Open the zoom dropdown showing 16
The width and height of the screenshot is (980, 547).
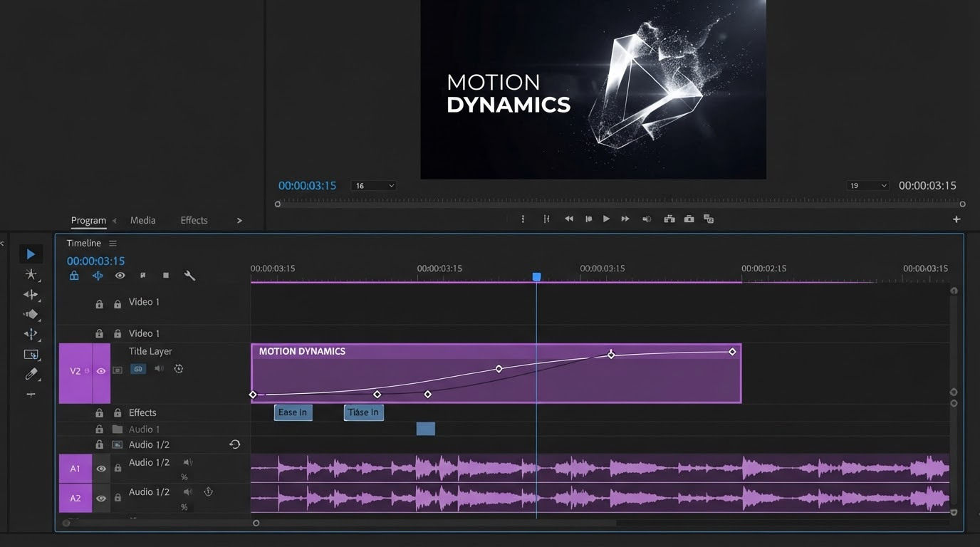[x=374, y=186]
